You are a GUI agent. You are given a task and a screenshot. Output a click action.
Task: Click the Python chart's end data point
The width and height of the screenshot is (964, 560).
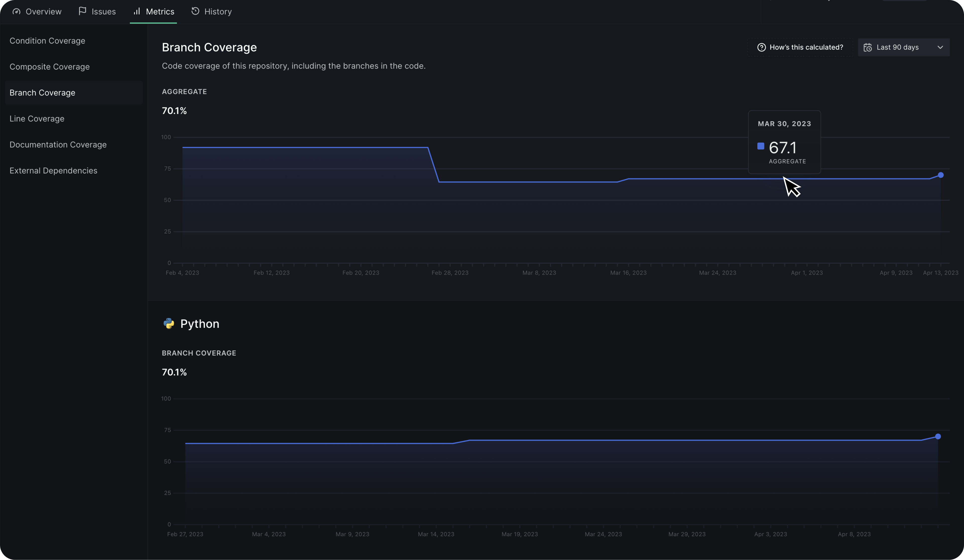[x=938, y=437]
